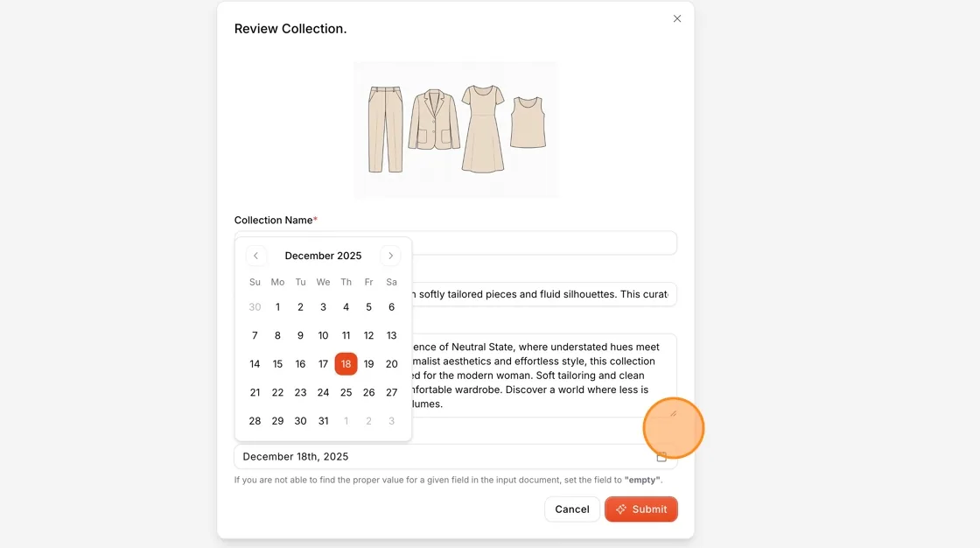This screenshot has width=980, height=548.
Task: Click the Cancel button
Action: pos(572,509)
